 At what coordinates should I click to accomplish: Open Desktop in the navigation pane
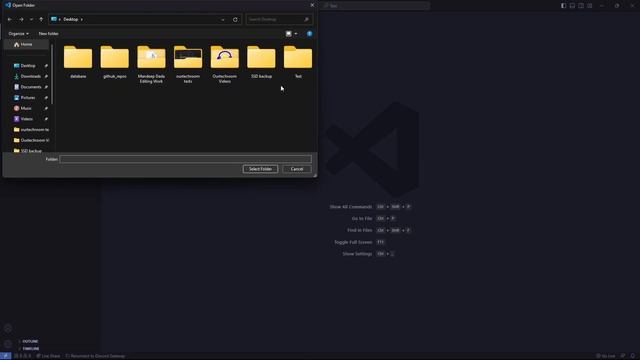[28, 66]
